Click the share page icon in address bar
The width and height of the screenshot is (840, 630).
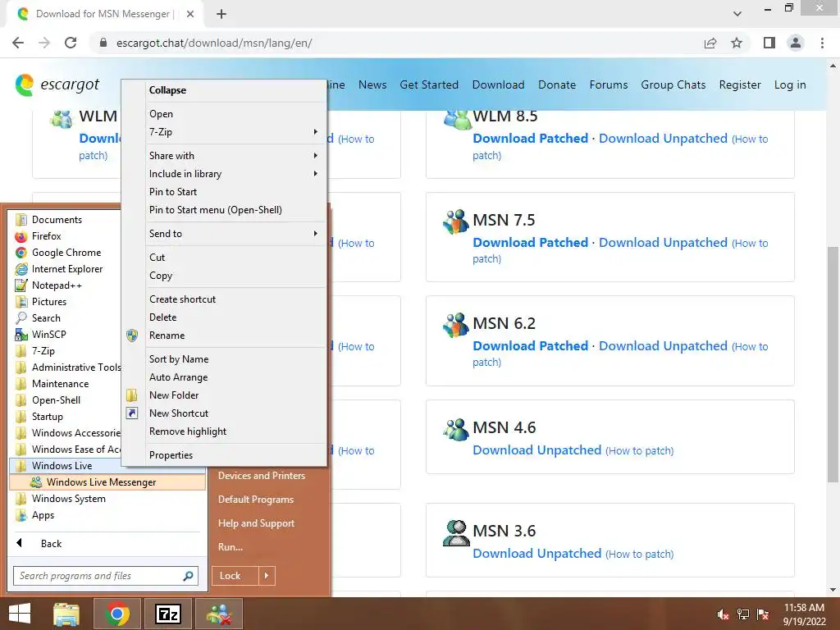click(x=710, y=43)
